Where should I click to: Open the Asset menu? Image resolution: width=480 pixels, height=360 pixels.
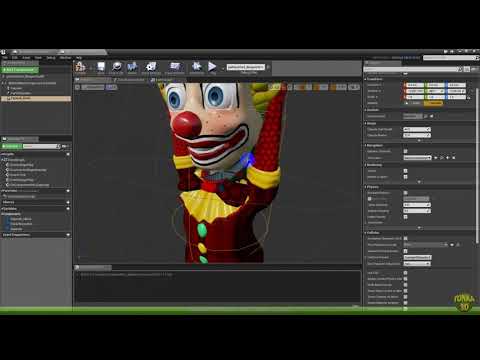pos(26,58)
